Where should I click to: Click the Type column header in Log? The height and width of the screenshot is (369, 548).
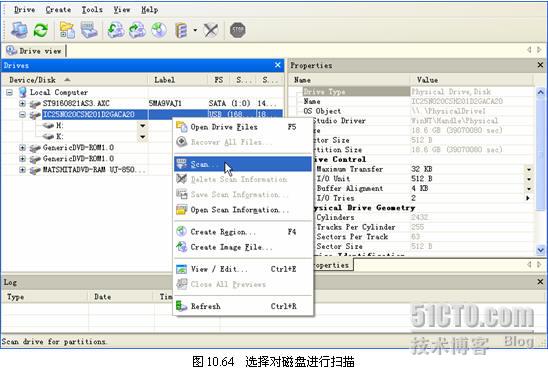(x=45, y=297)
